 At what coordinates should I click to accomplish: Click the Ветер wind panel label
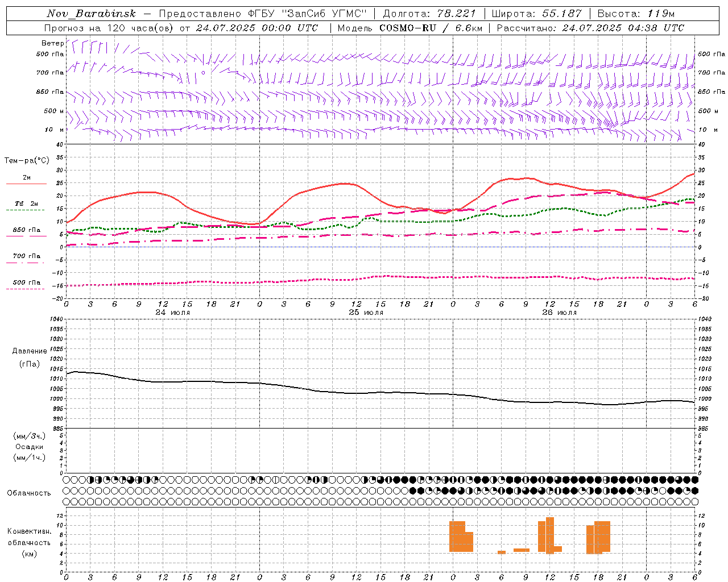52,43
